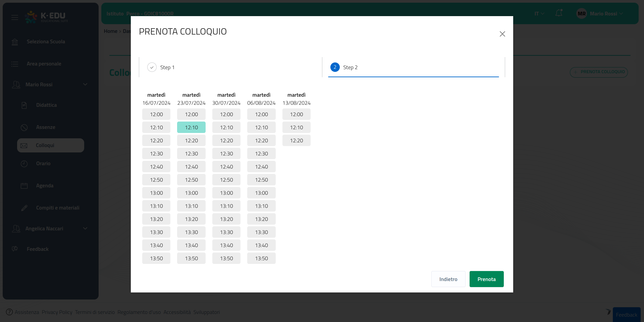This screenshot has width=644, height=322.
Task: Choose 12:20 slot on 13/08/2024
Action: pyautogui.click(x=296, y=141)
